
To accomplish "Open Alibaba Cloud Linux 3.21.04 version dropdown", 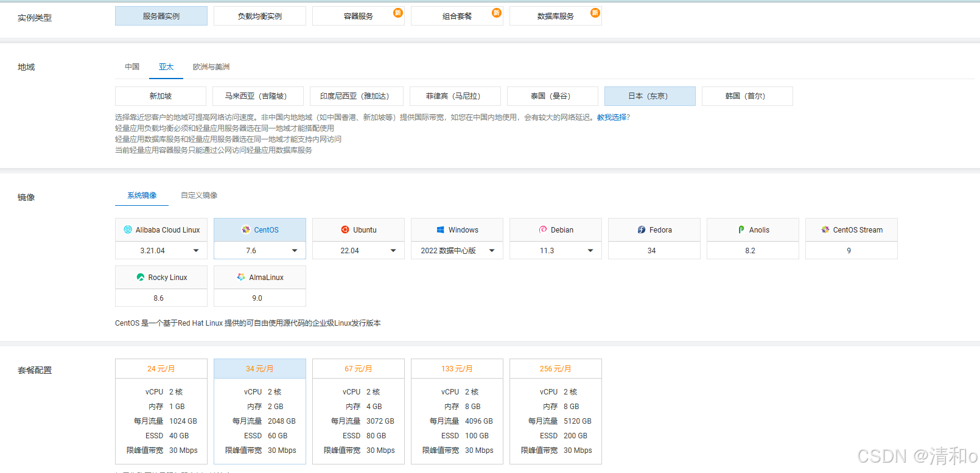I will [161, 250].
